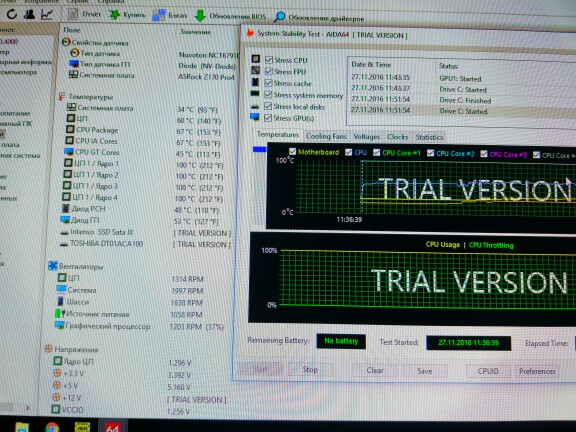Click the Intenso SSD Sata III drive icon
Image resolution: width=576 pixels, height=432 pixels.
64,232
